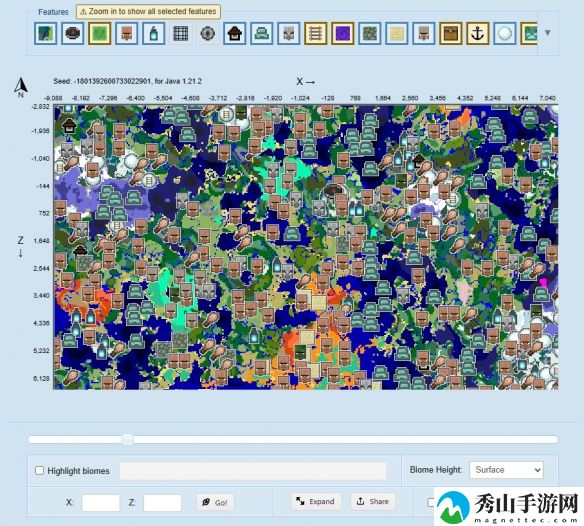Toggle the Witch Hut feature icon
Viewport: 584px width, 526px height.
[x=235, y=34]
